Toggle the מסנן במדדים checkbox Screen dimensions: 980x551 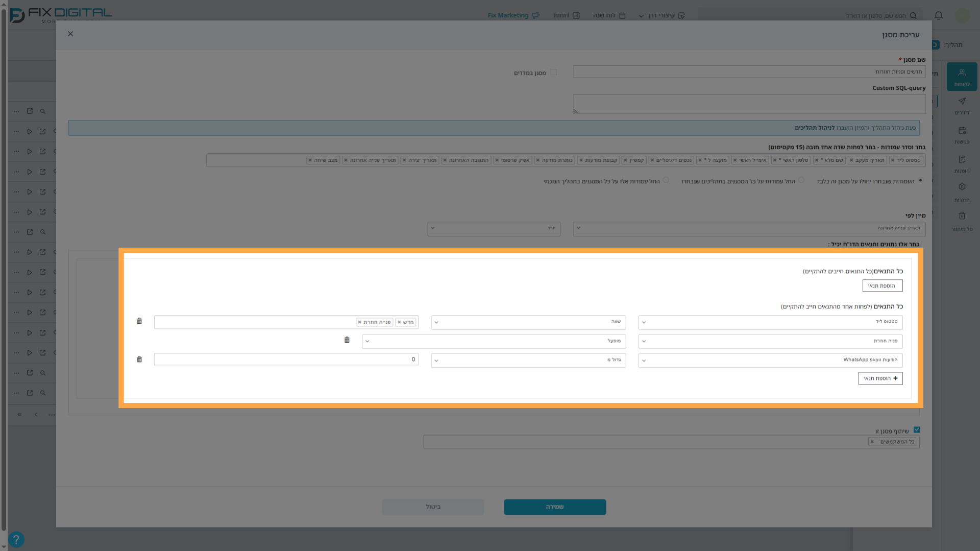pyautogui.click(x=553, y=73)
